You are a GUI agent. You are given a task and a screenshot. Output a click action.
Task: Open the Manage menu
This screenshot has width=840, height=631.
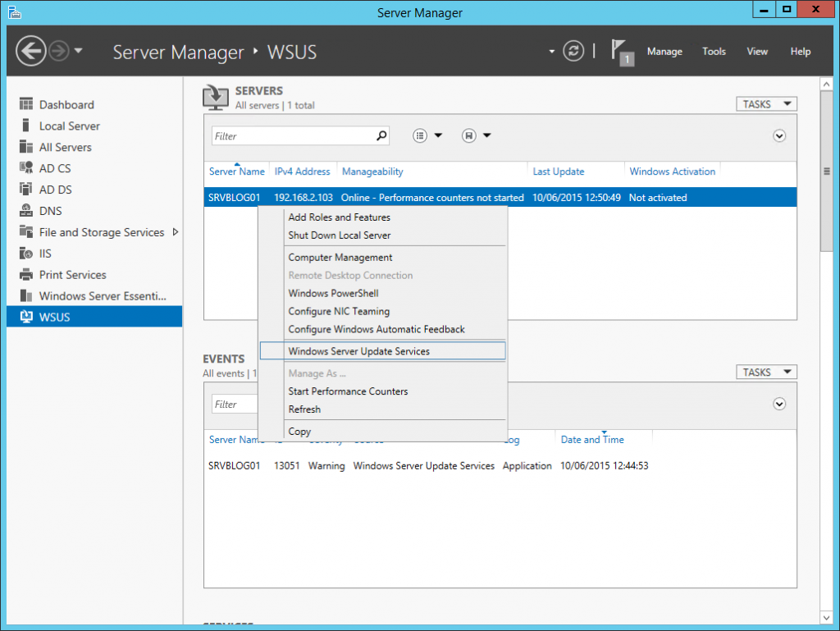tap(664, 51)
